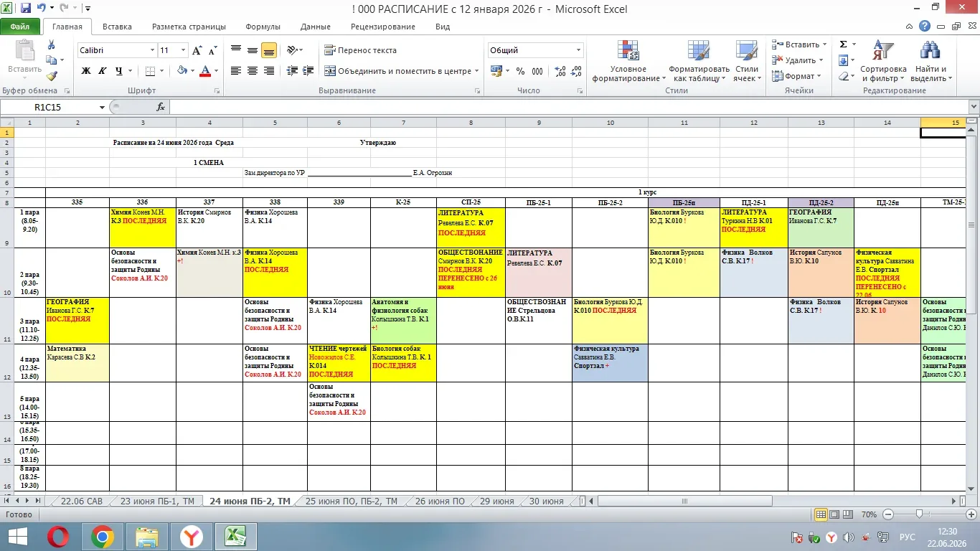Viewport: 980px width, 551px height.
Task: Open the Файл button
Action: (20, 27)
